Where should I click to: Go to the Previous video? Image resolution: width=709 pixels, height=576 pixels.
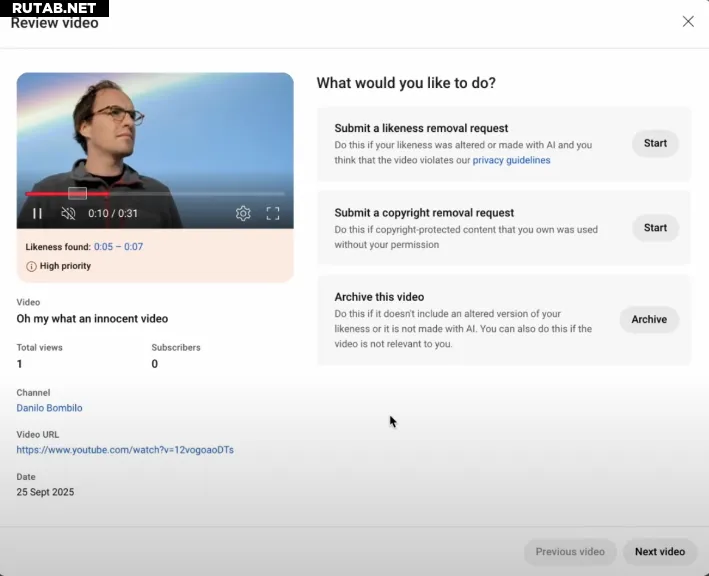pyautogui.click(x=570, y=552)
